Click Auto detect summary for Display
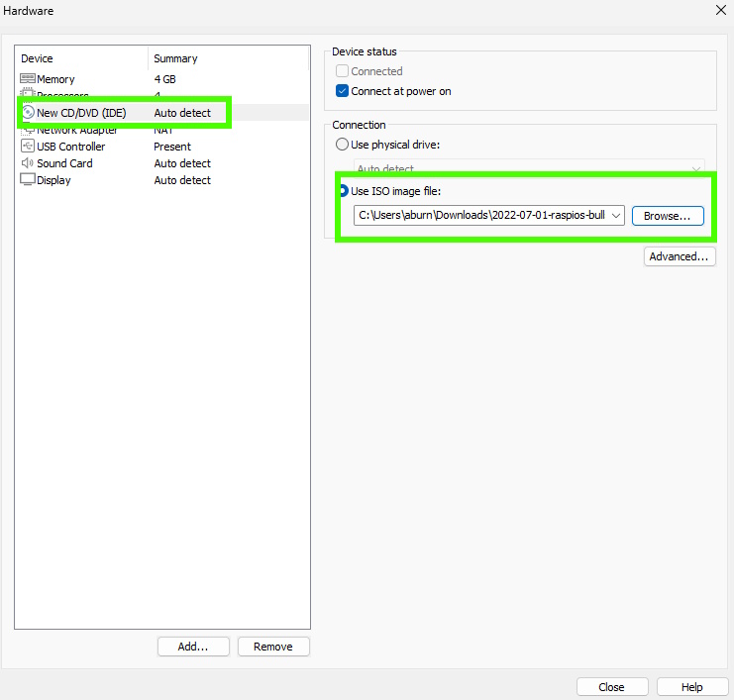The height and width of the screenshot is (700, 734). coord(182,180)
